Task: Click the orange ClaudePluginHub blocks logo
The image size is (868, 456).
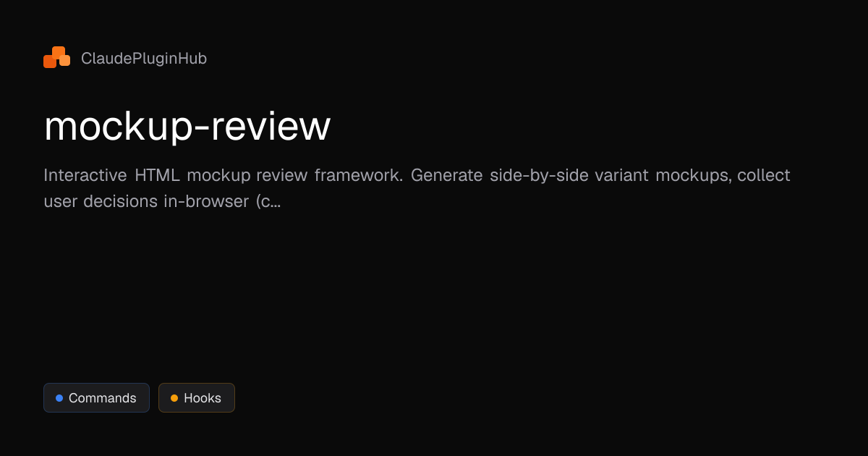Action: [56, 57]
